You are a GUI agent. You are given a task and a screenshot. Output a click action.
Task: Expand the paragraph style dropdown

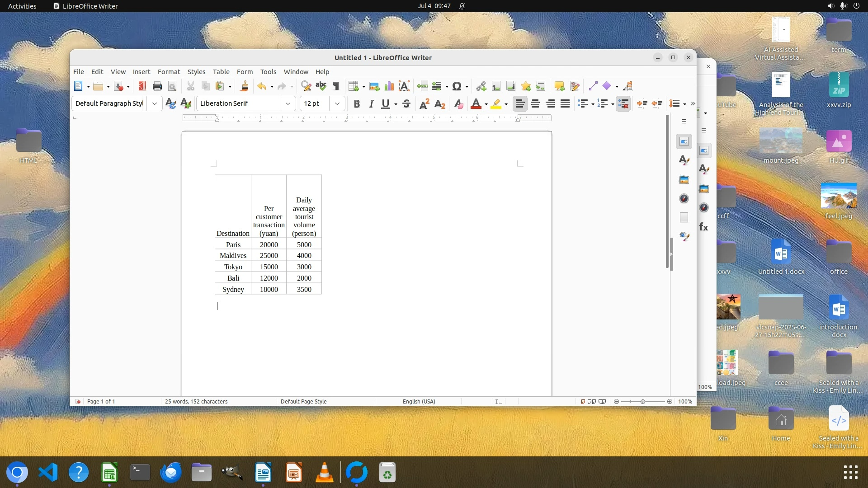point(154,103)
